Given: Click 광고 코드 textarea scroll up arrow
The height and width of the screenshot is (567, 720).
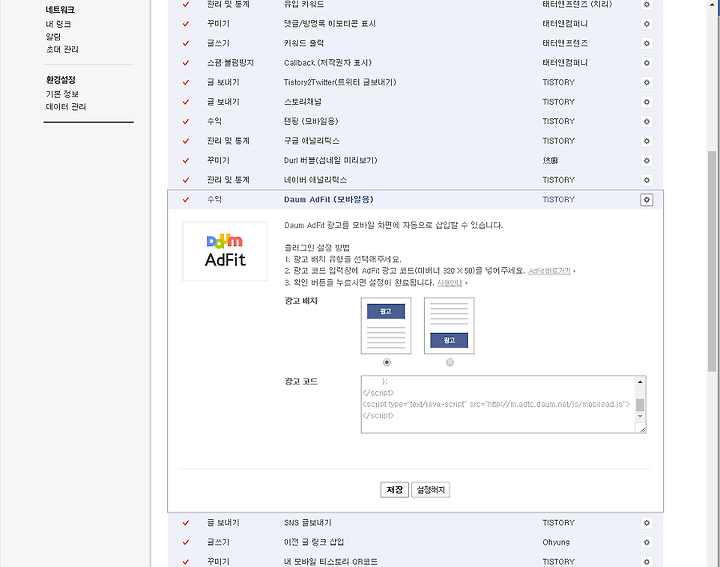Looking at the screenshot, I should (x=640, y=382).
